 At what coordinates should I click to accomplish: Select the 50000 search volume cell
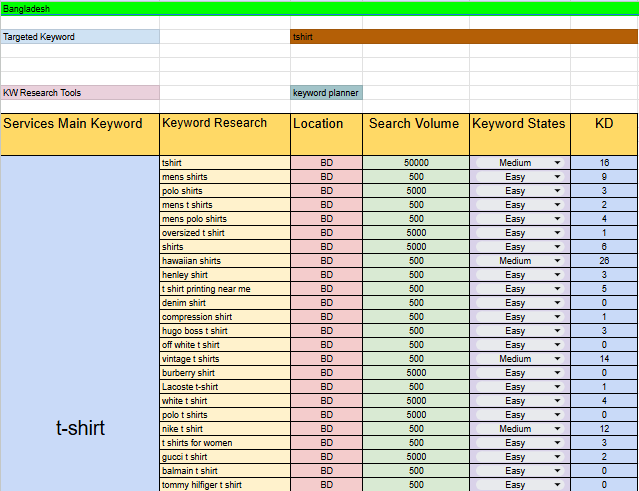[416, 163]
